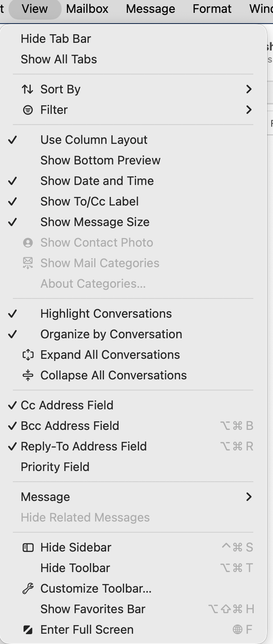Expand the Sort By submenu arrow

point(249,89)
